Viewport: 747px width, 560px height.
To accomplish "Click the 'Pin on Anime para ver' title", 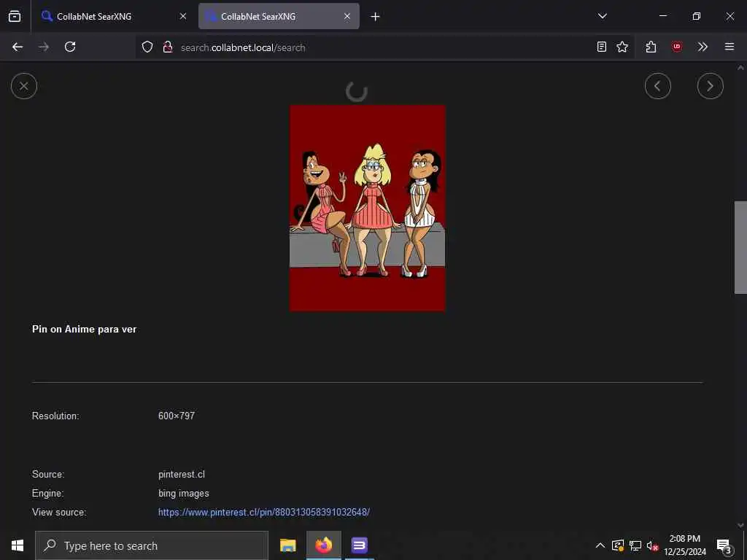I will pos(85,329).
